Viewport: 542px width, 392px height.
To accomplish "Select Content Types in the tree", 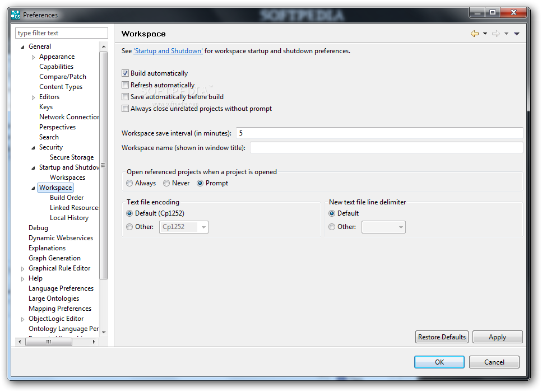I will (61, 87).
